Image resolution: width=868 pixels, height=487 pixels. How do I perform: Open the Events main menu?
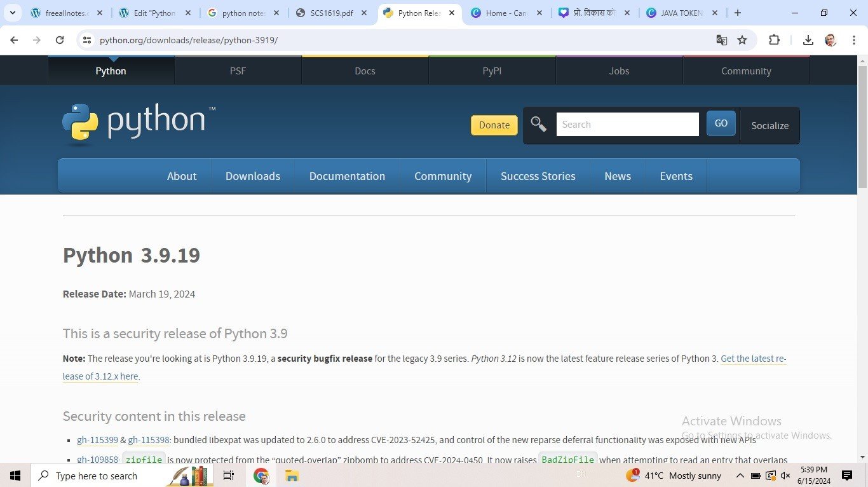coord(676,176)
